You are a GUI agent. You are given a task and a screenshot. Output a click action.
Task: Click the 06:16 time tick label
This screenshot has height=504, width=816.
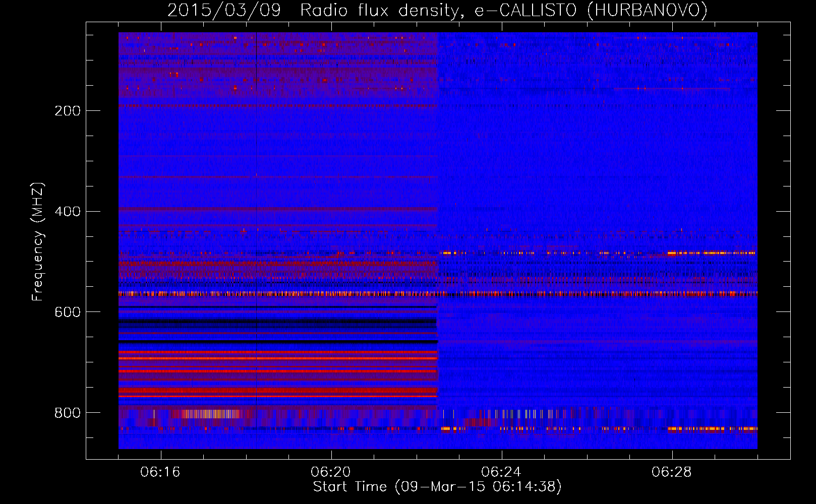160,472
